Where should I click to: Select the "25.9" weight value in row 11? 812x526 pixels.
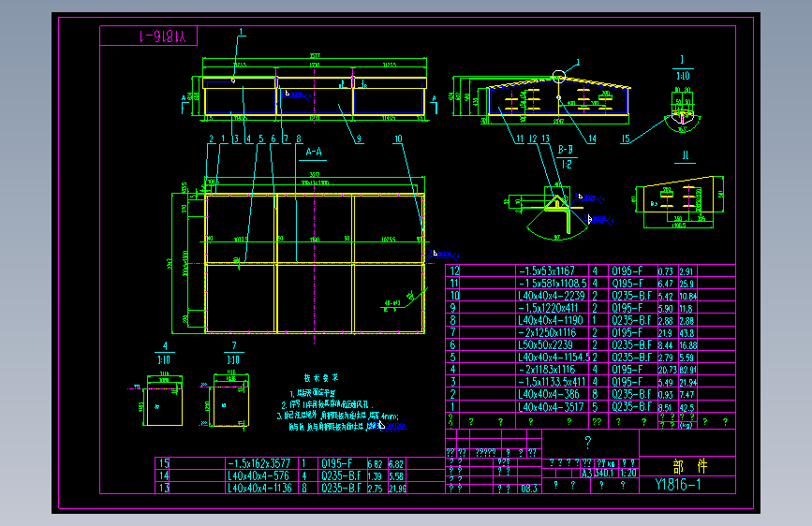[687, 285]
